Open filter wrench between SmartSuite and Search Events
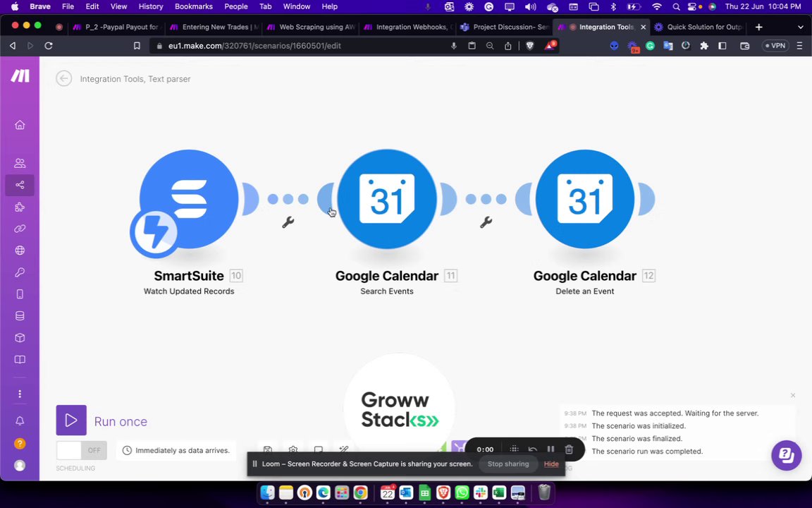Image resolution: width=812 pixels, height=508 pixels. tap(288, 222)
